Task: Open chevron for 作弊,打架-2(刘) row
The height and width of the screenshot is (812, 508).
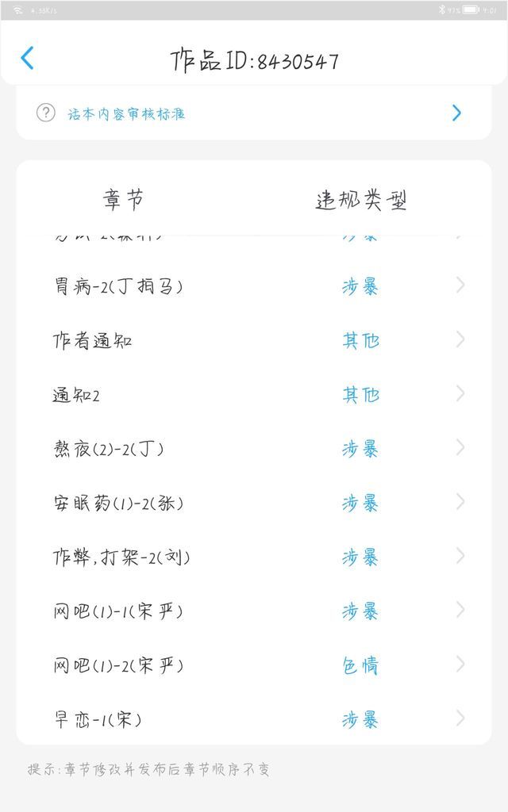Action: click(x=460, y=557)
